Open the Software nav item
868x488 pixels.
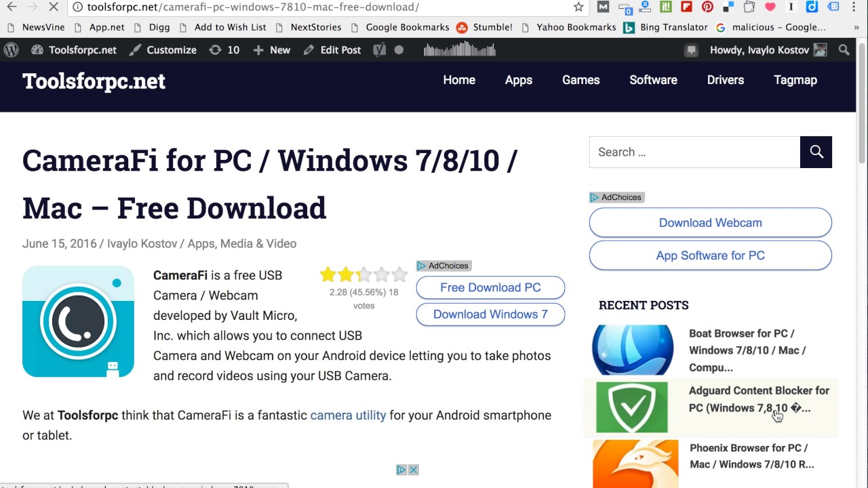pyautogui.click(x=653, y=80)
